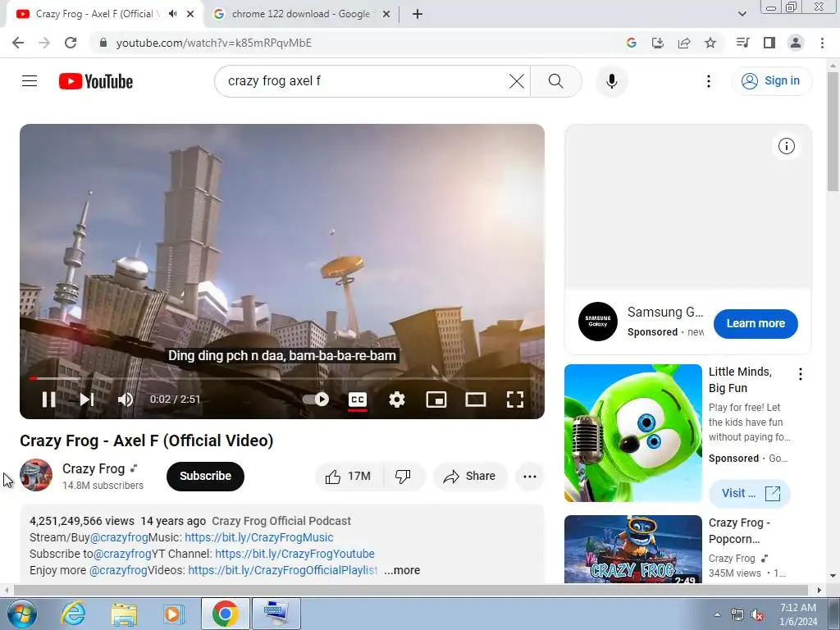The width and height of the screenshot is (840, 630).
Task: Click the page vertical scrollbar
Action: [x=833, y=131]
